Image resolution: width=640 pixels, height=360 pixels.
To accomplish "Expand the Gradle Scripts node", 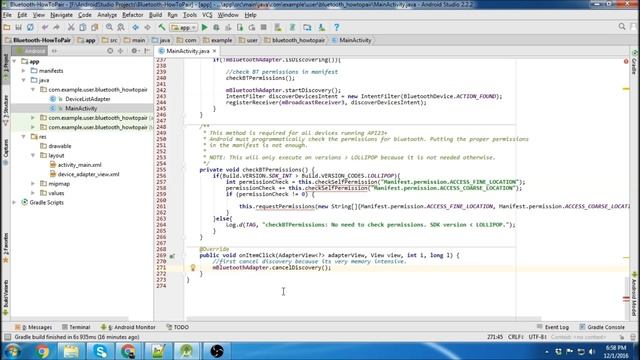I will (15, 202).
